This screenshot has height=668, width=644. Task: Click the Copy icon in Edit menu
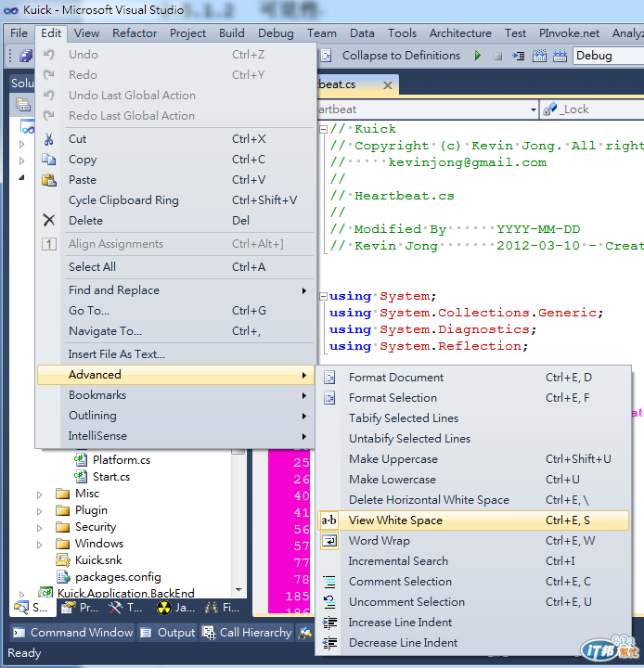click(x=48, y=160)
